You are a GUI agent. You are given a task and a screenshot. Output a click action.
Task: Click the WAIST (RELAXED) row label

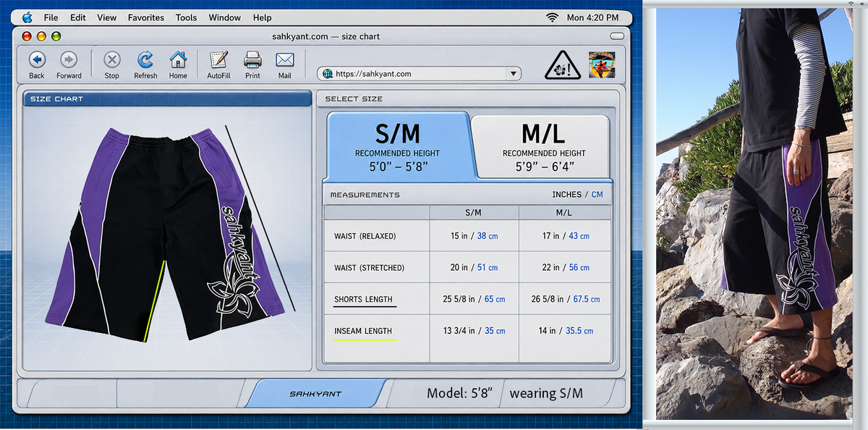365,236
